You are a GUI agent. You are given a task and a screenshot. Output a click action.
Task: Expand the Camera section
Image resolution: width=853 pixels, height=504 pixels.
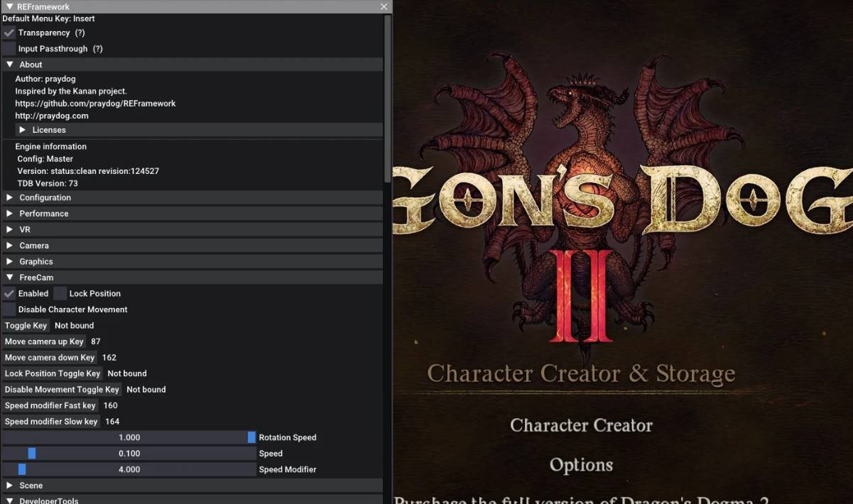pos(192,246)
